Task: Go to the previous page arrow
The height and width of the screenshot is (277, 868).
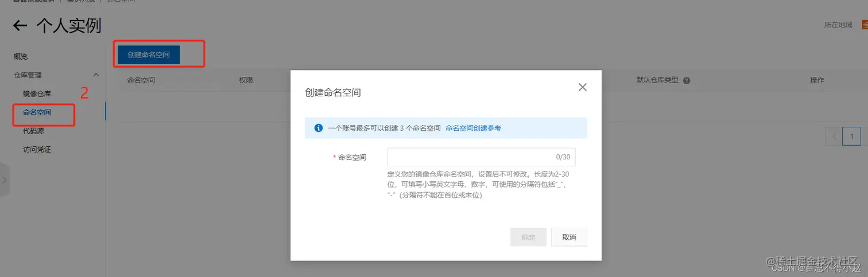Action: click(833, 136)
